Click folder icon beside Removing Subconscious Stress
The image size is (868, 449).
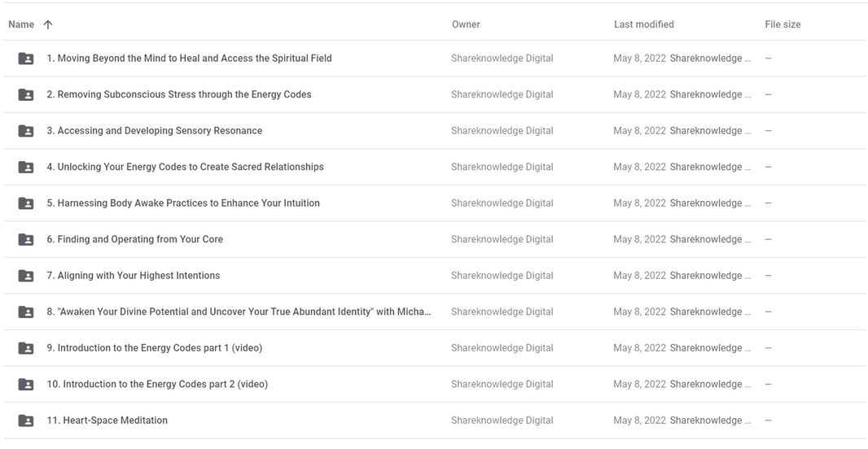pos(26,94)
